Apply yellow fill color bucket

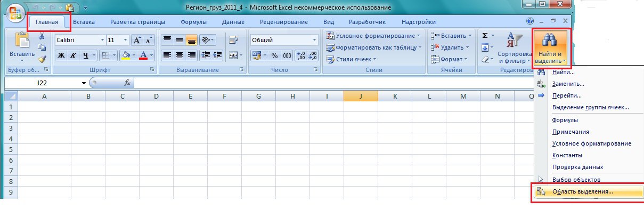pos(126,55)
